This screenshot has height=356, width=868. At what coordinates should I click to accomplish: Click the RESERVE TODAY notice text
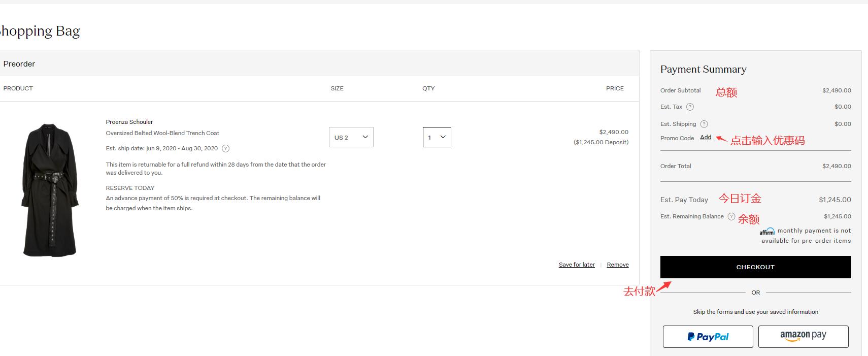tap(130, 188)
